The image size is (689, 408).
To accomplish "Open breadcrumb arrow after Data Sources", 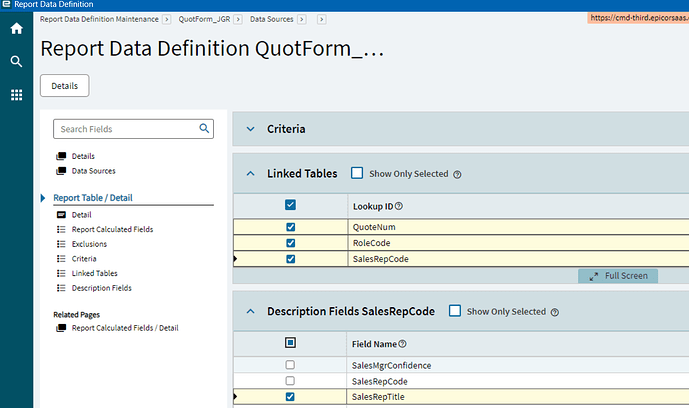I will coord(301,19).
